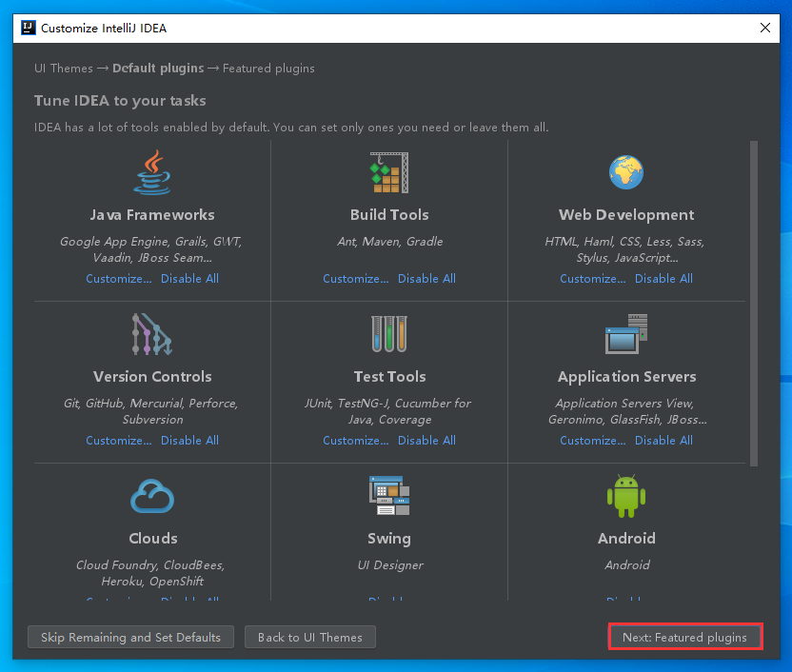Screen dimensions: 792x672
Task: Click the Test Tools test tubes icon
Action: pos(389,334)
